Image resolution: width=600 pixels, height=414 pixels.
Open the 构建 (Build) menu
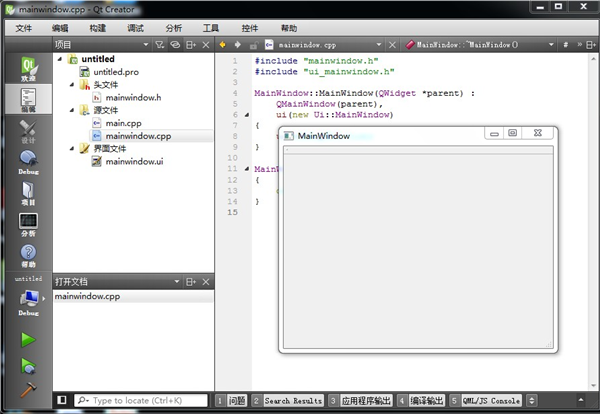coord(97,28)
